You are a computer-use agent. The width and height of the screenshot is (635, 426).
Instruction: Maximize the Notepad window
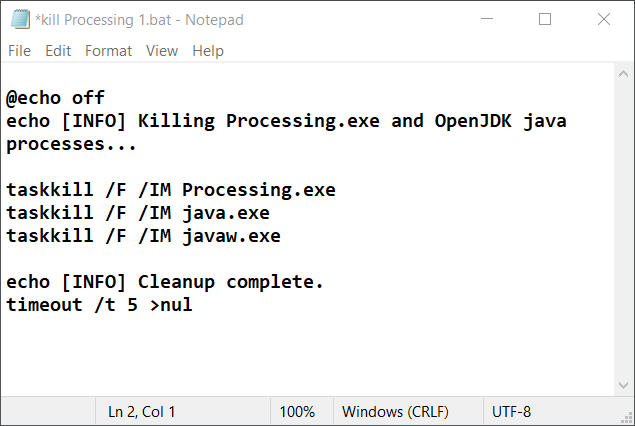(545, 19)
